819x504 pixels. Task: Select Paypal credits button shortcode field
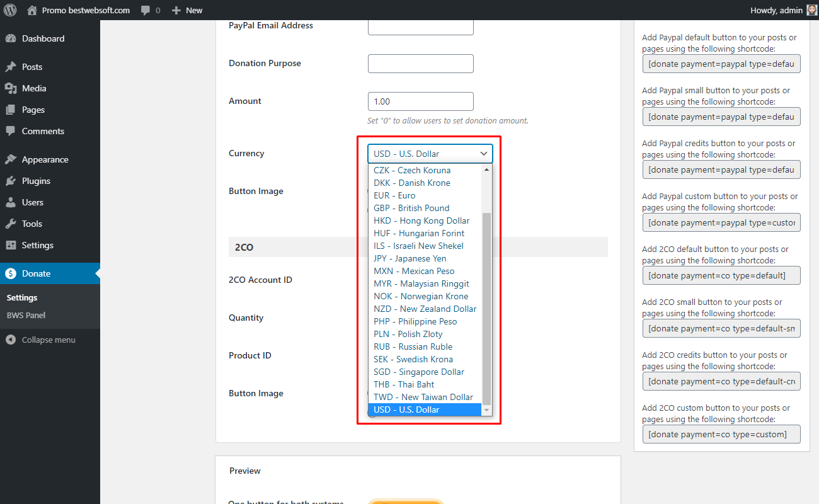[x=721, y=169]
